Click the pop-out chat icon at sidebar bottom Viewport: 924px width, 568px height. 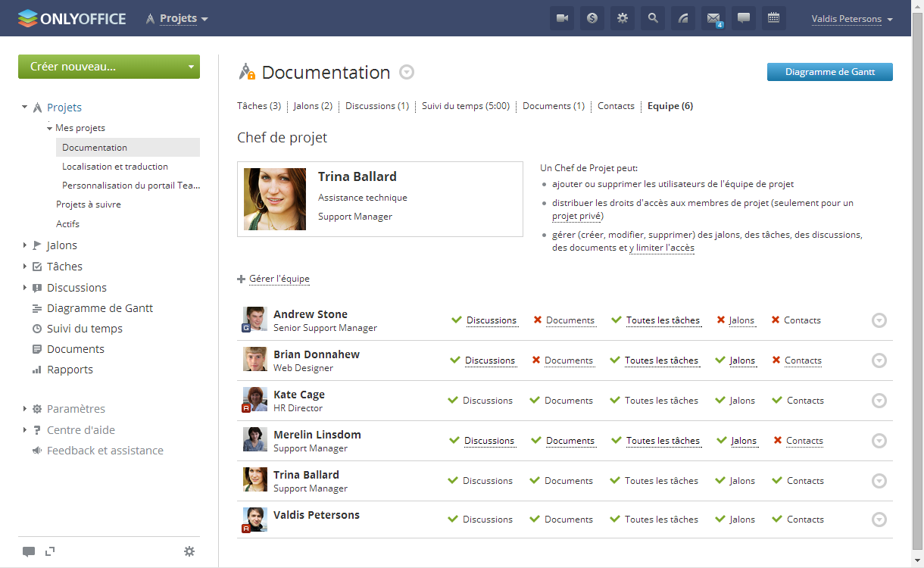point(50,551)
